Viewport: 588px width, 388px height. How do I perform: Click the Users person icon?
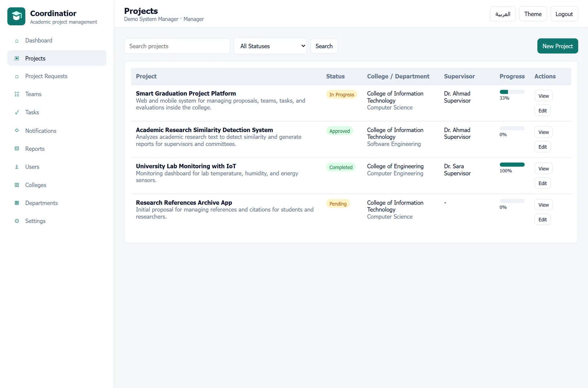[x=17, y=167]
